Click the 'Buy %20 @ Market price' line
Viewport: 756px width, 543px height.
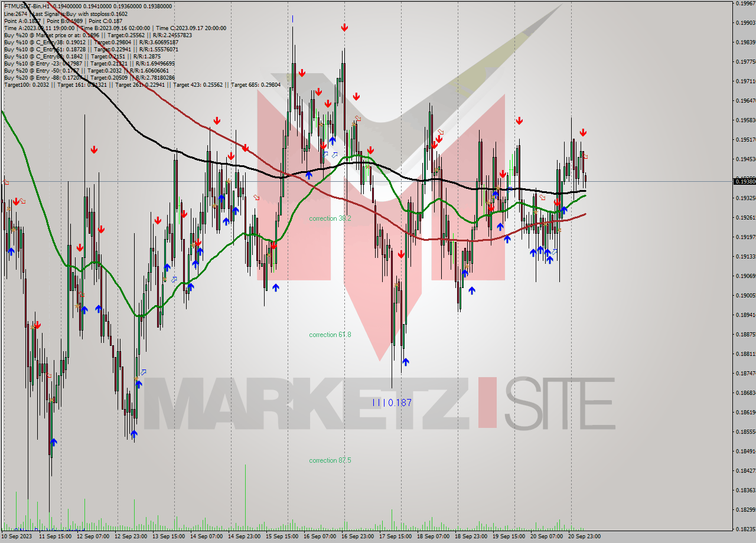coord(97,35)
